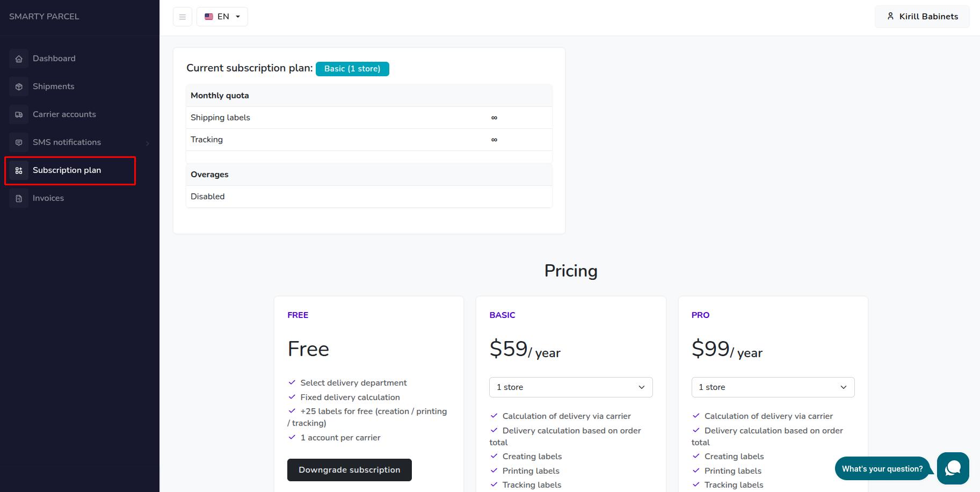Open the live chat bubble icon

(x=953, y=468)
